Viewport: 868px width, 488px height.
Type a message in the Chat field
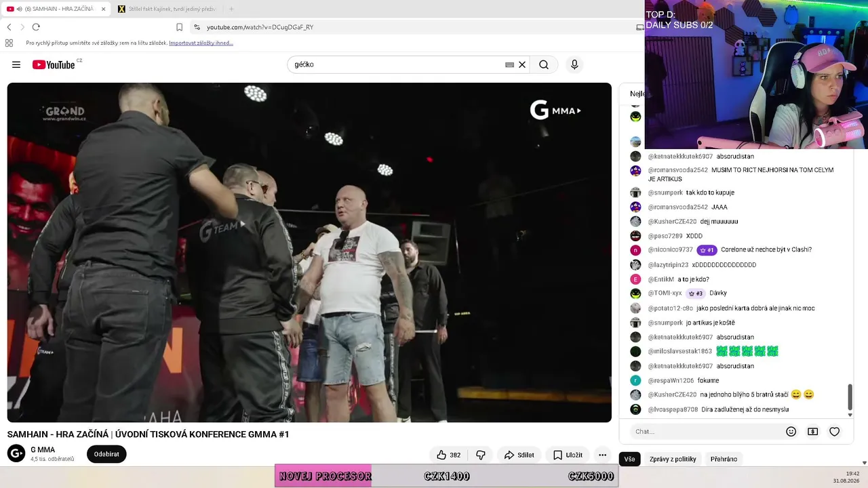click(705, 432)
